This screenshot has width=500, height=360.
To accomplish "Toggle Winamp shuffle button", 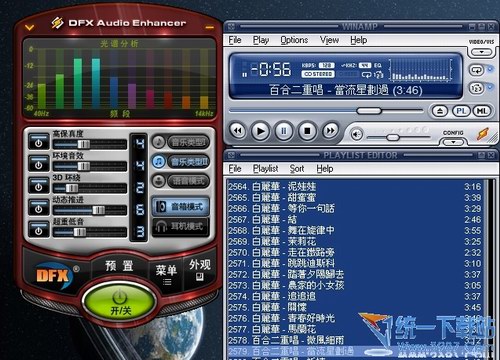I will pos(477,88).
